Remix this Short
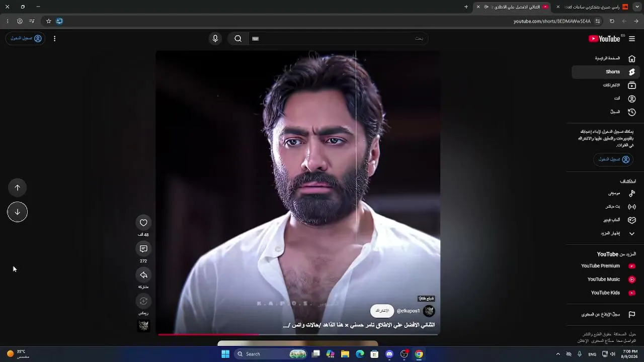The width and height of the screenshot is (644, 362). click(143, 301)
